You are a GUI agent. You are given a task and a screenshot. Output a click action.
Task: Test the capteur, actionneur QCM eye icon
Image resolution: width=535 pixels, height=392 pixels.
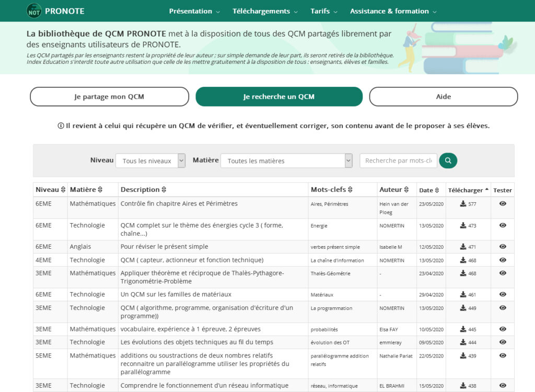[x=503, y=260]
